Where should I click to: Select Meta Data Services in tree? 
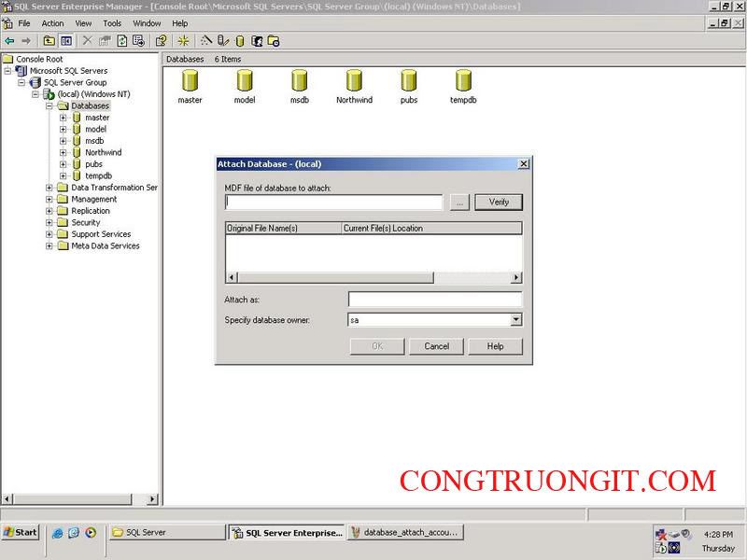106,245
